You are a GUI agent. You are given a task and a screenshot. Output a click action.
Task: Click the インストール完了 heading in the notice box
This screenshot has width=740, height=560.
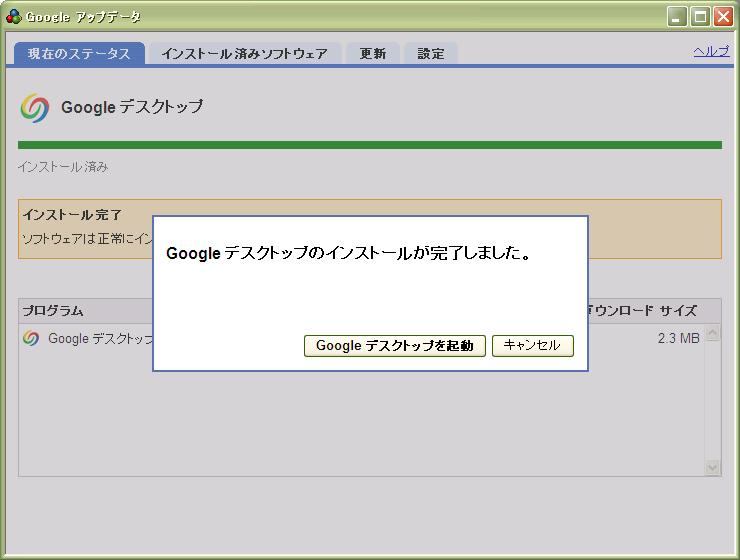tap(72, 215)
